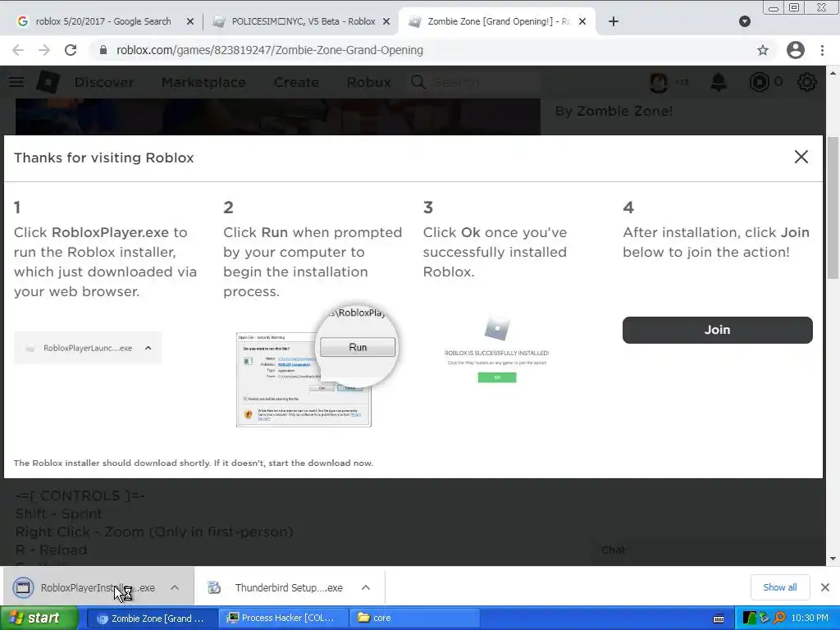This screenshot has height=630, width=840.
Task: Click the Run button illustration in step 2
Action: (358, 347)
